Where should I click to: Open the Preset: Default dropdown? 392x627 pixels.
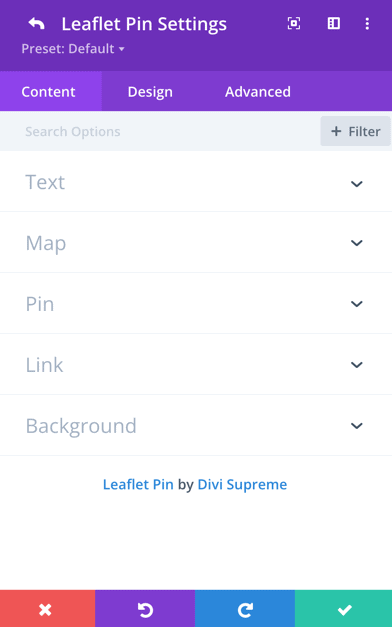point(73,49)
